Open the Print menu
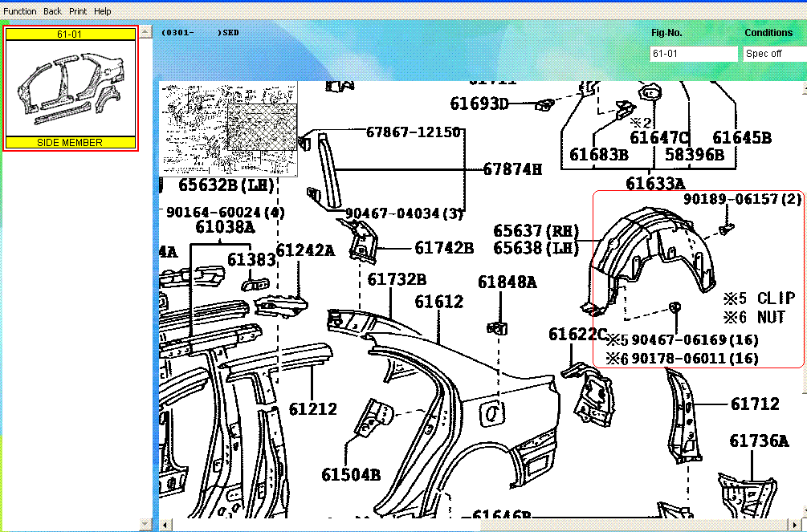 click(77, 10)
